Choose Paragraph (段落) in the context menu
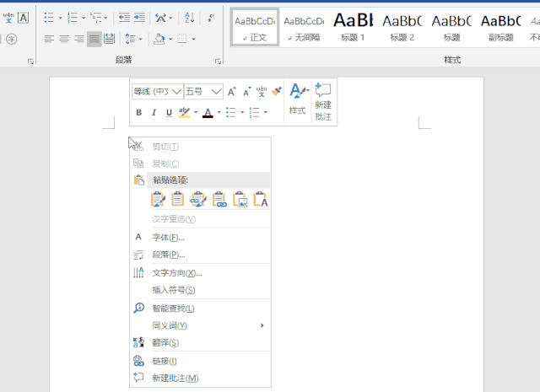Screen dimensions: 540x392 (x=168, y=255)
